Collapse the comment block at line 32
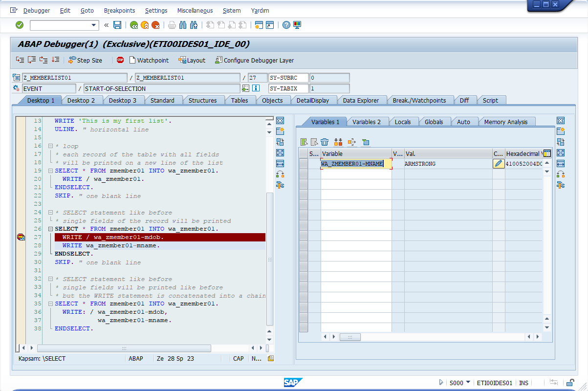This screenshot has height=391, width=588. coord(50,279)
